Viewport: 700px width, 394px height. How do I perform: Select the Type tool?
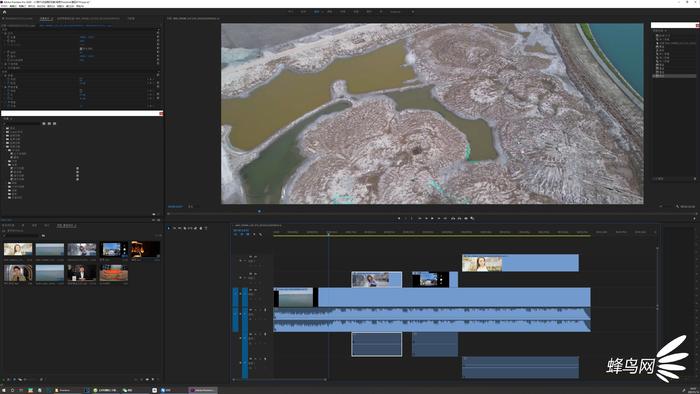(206, 228)
